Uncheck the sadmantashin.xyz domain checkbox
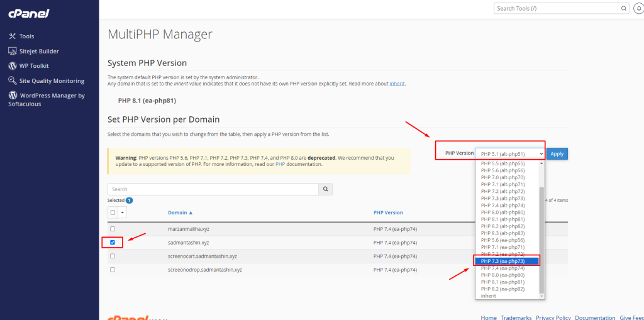This screenshot has width=644, height=320. click(113, 242)
